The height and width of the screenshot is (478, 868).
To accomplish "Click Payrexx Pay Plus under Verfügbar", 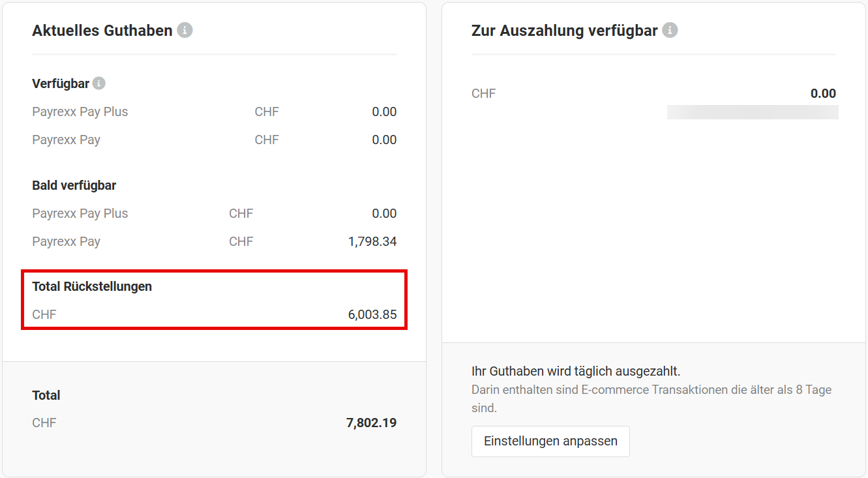I will 80,112.
